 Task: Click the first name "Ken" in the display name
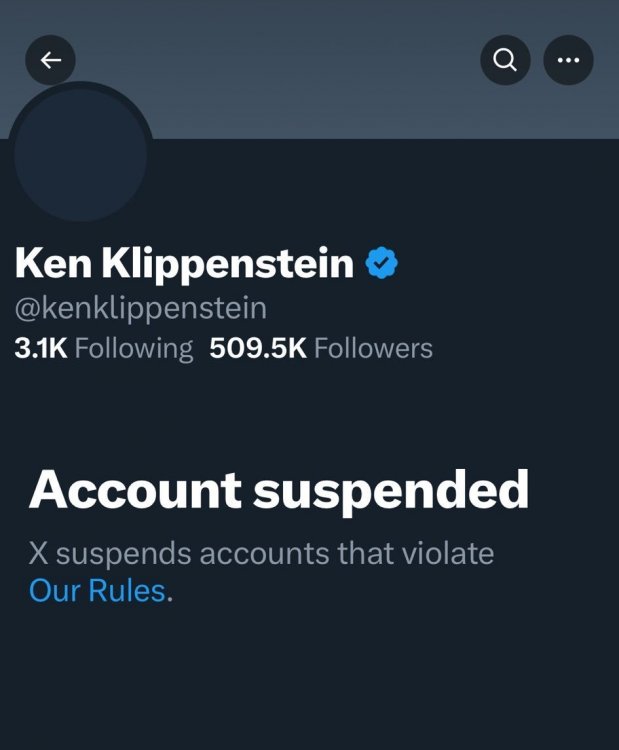pos(53,263)
